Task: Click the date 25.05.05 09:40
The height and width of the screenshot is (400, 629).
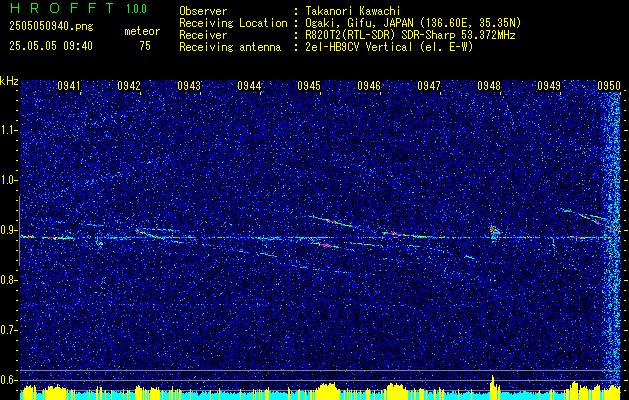Action: pyautogui.click(x=51, y=46)
